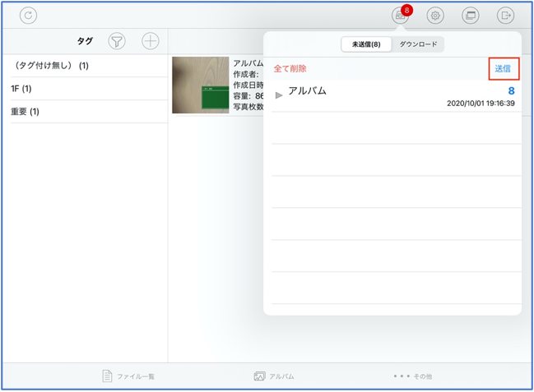534x392 pixels.
Task: Tap 全て削除 to delete all
Action: (290, 69)
